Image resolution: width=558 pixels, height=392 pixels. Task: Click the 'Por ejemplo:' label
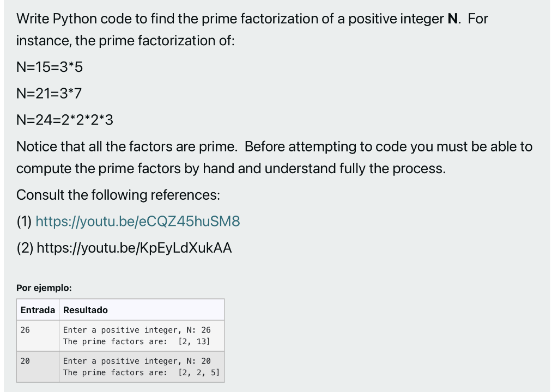[44, 288]
